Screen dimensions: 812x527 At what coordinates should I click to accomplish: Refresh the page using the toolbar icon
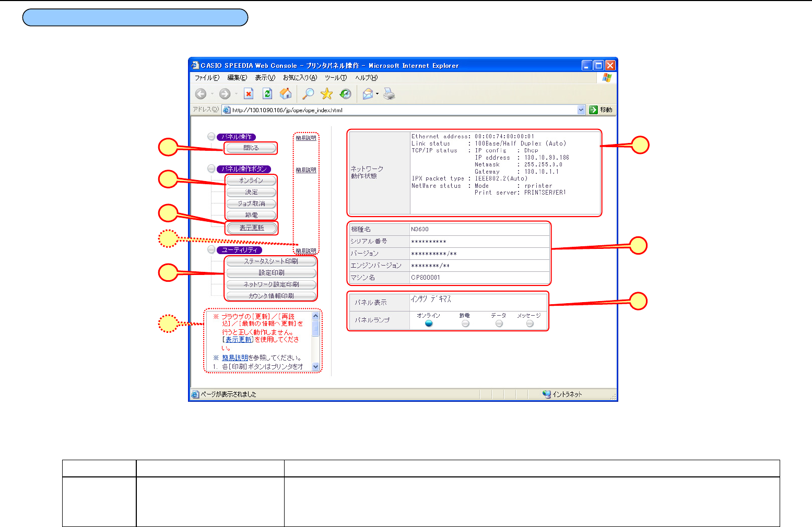coord(267,94)
